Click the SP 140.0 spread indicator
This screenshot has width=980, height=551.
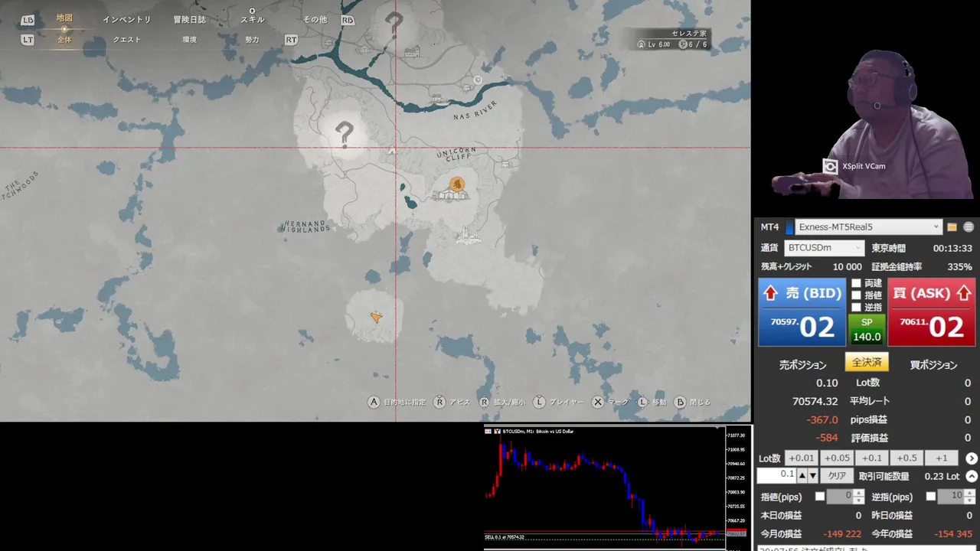click(867, 330)
